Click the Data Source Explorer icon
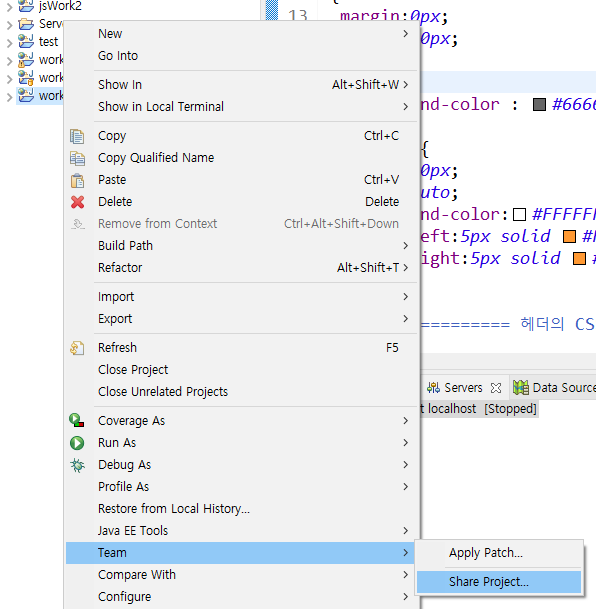 521,388
